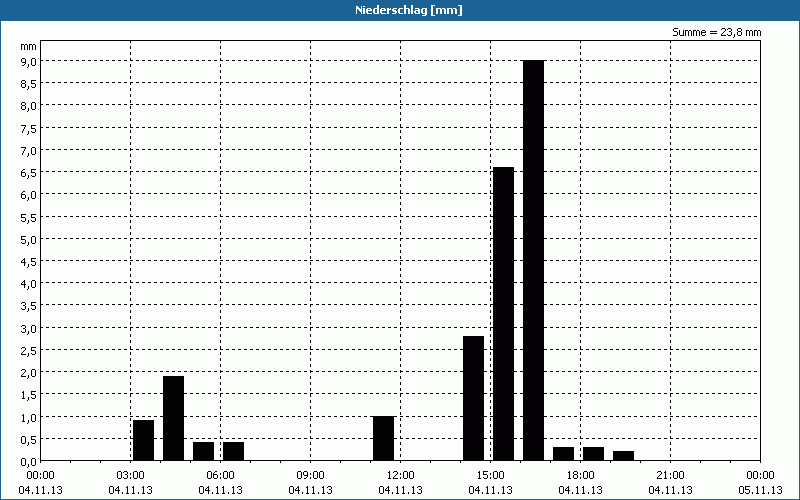Viewport: 800px width, 500px height.
Task: Click the '5,5' y-axis label
Action: pos(29,217)
